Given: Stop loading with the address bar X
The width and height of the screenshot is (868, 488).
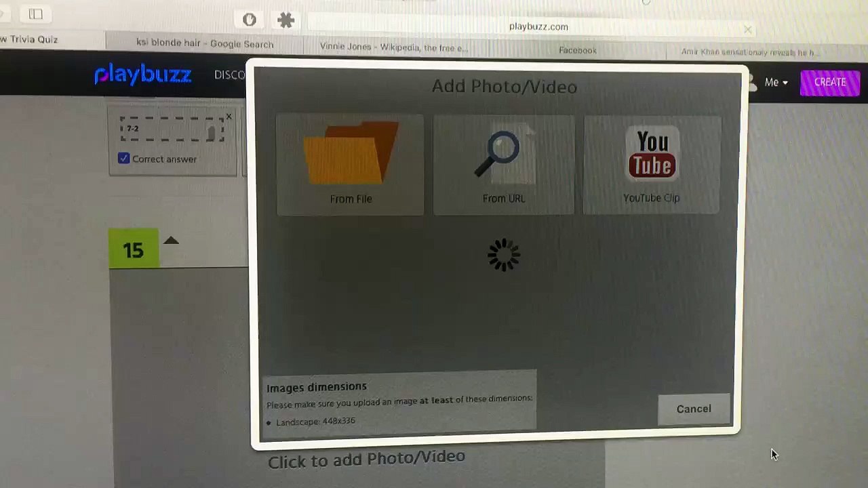Looking at the screenshot, I should (747, 29).
